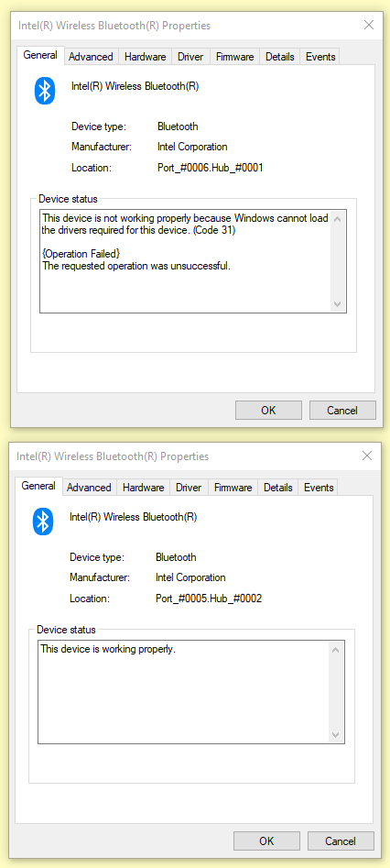The image size is (390, 868).
Task: Click OK in the Code 31 dialog
Action: pos(268,411)
